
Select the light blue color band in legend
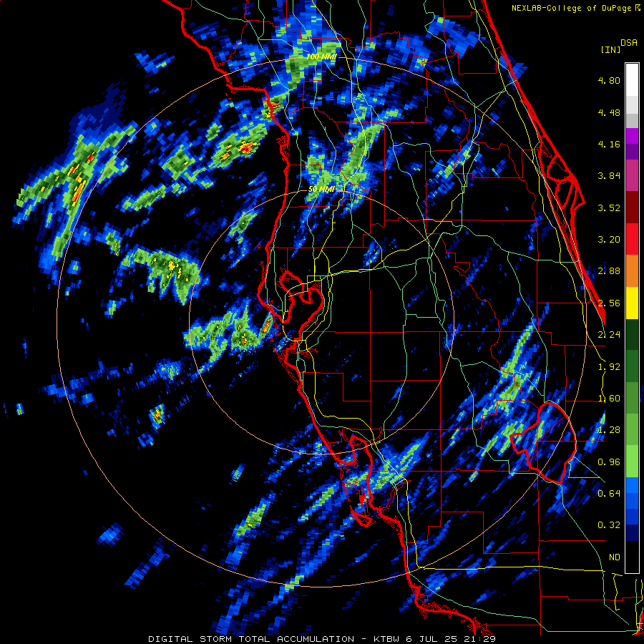(x=632, y=484)
